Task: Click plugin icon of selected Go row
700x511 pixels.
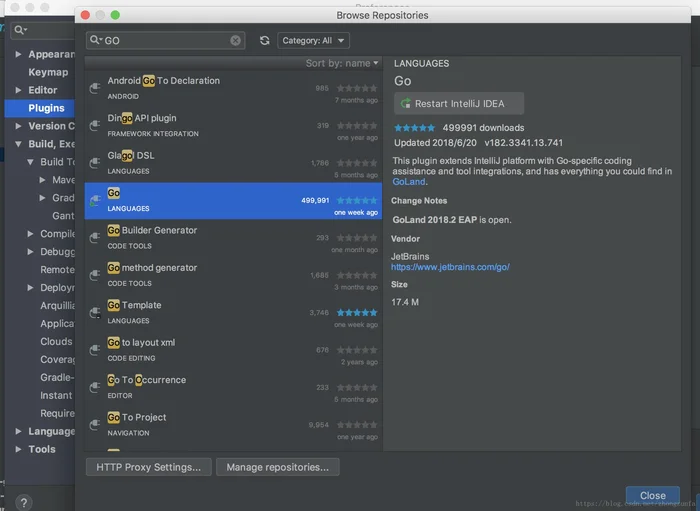Action: pyautogui.click(x=95, y=201)
